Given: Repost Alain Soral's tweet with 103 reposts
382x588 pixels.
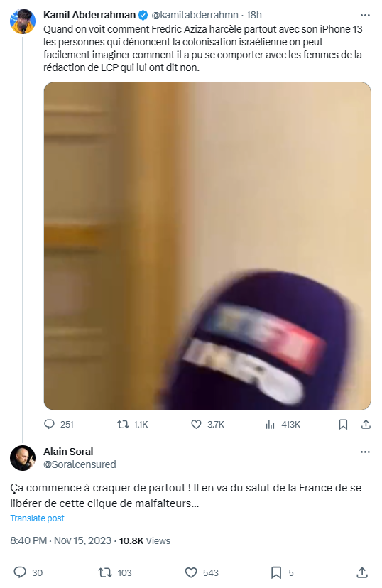Looking at the screenshot, I should click(115, 572).
